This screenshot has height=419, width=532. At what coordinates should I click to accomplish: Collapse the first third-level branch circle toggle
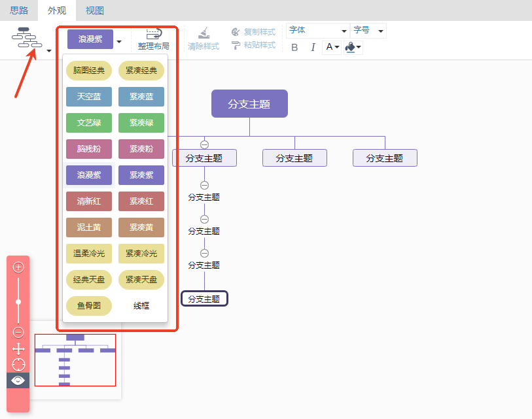[204, 185]
